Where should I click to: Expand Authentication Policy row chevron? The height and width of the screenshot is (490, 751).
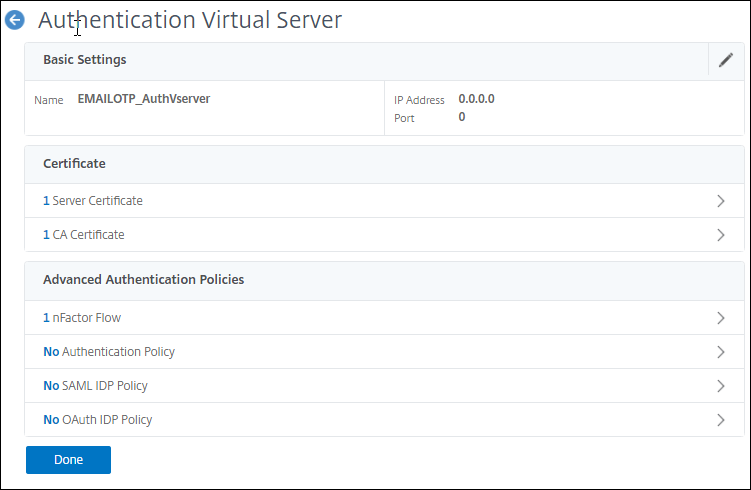(x=721, y=352)
